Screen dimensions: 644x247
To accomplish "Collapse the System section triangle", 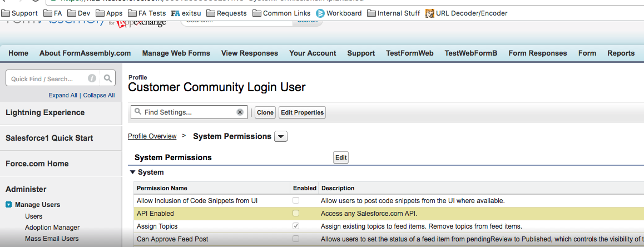I will point(133,172).
